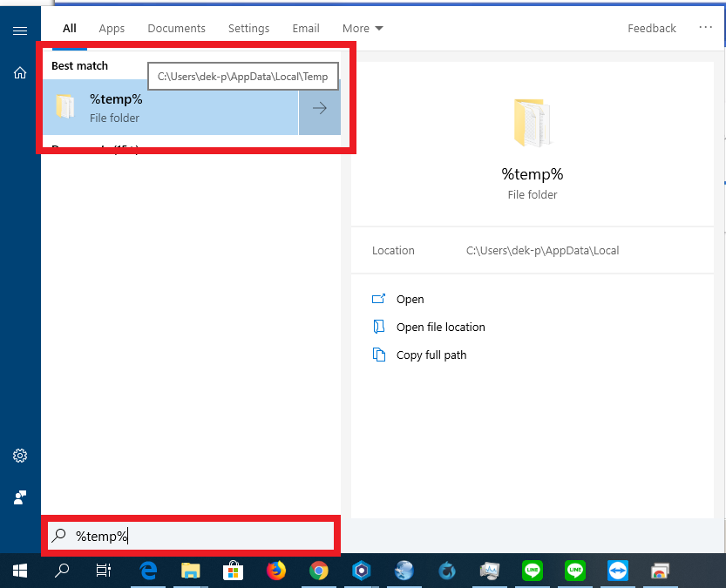Open search settings gear icon
726x588 pixels.
20,456
